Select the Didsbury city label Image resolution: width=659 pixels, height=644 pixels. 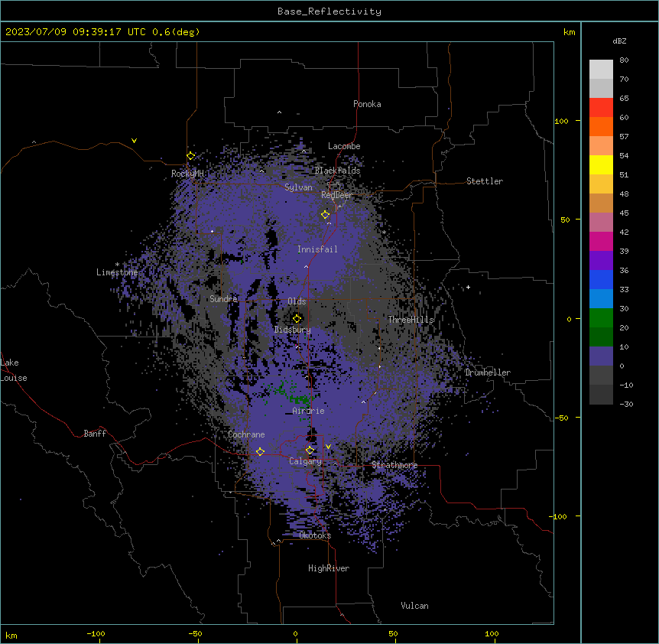(x=293, y=330)
